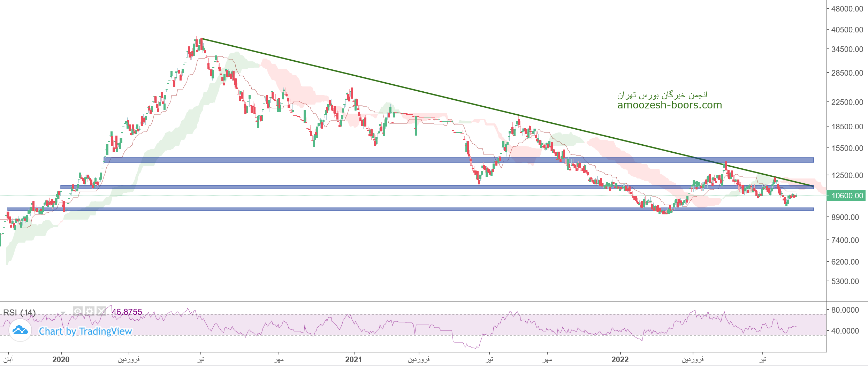868x366 pixels.
Task: Remove RSI indicator using X icon
Action: pos(101,311)
